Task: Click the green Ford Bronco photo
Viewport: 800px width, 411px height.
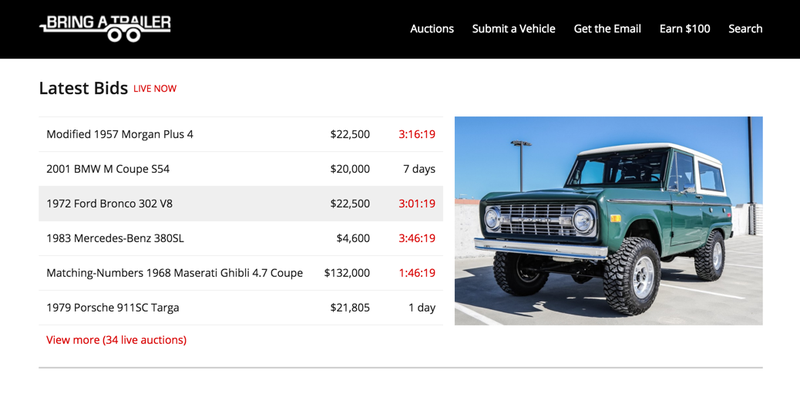Action: pos(609,221)
